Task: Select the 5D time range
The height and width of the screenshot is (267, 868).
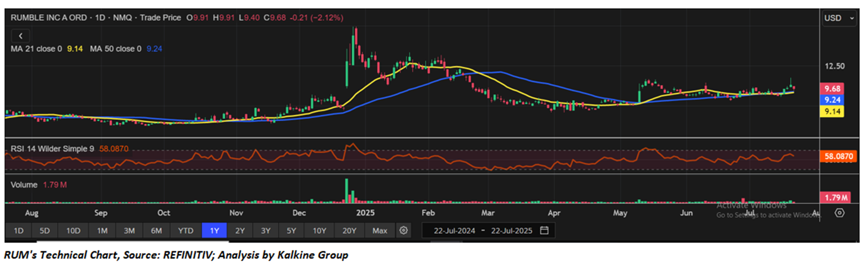Action: [45, 231]
